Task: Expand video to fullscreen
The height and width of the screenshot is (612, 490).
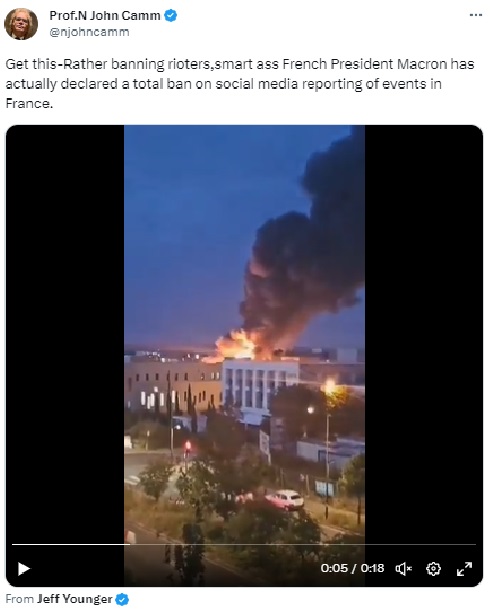Action: pyautogui.click(x=464, y=569)
